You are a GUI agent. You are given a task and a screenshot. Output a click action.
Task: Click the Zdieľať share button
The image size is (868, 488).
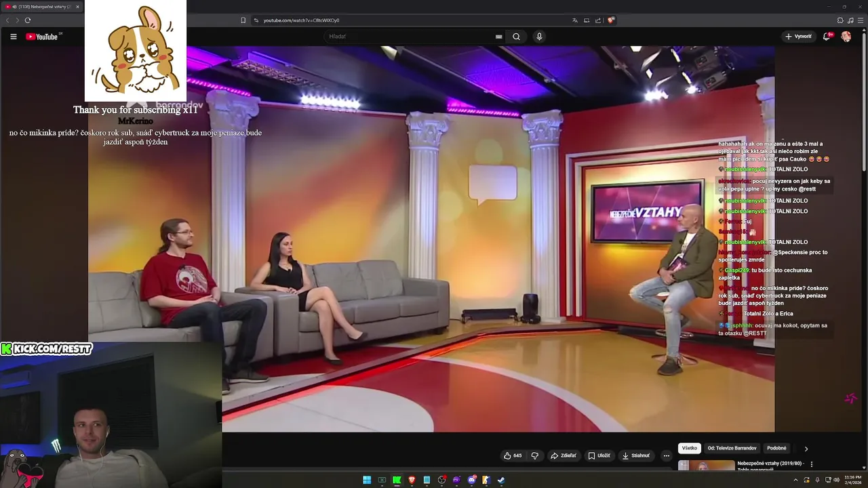coord(564,455)
